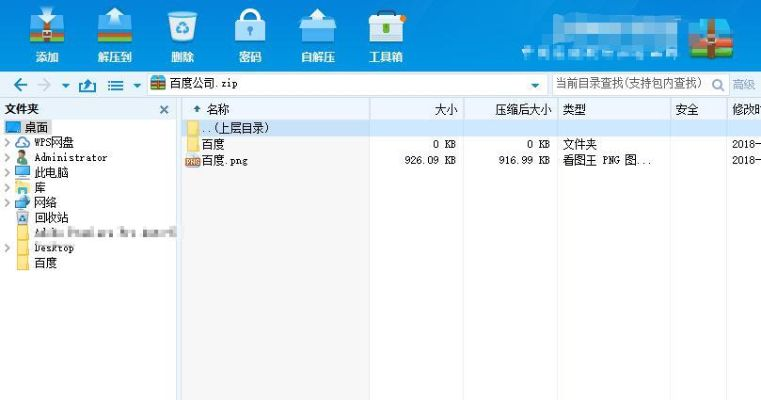
Task: Open the 工具箱 (Toolbox) icon
Action: point(386,27)
